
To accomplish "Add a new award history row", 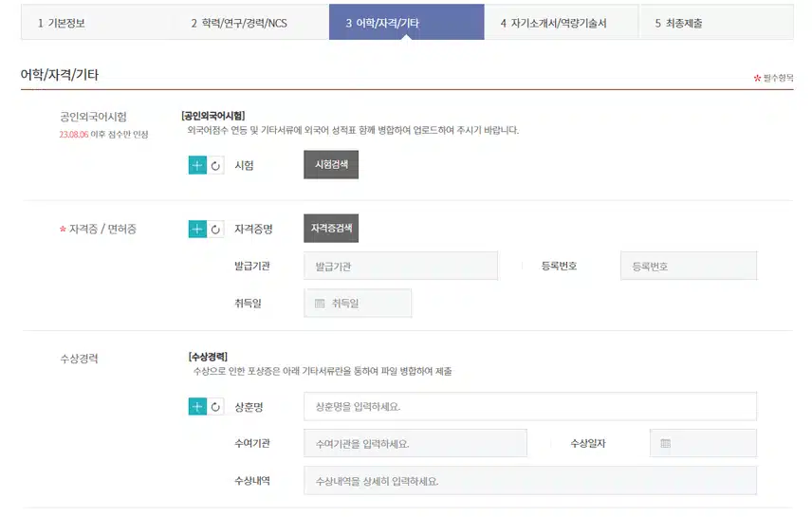I will (x=197, y=407).
